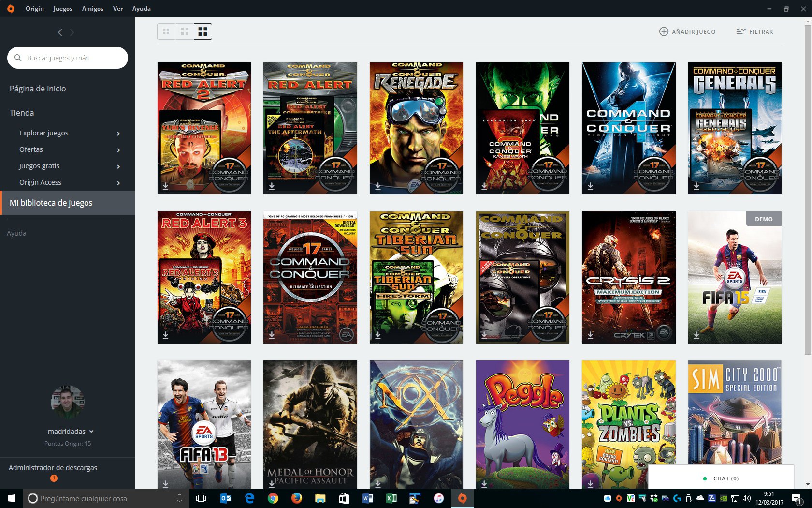Image resolution: width=812 pixels, height=508 pixels.
Task: Select the SimCity 2000 Special Edition tile
Action: (x=735, y=412)
